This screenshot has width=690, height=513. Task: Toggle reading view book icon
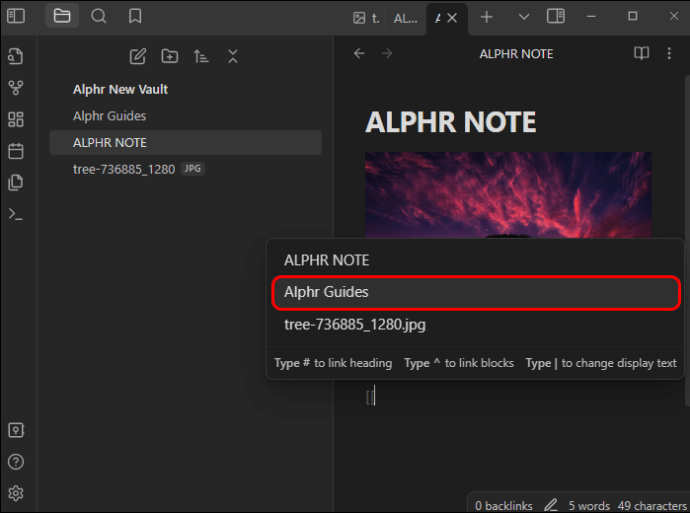[641, 54]
